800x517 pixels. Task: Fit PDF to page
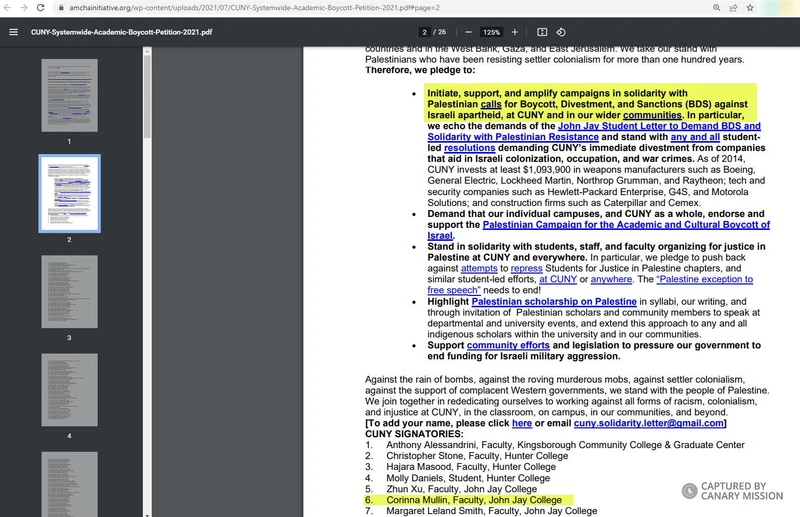pos(542,32)
